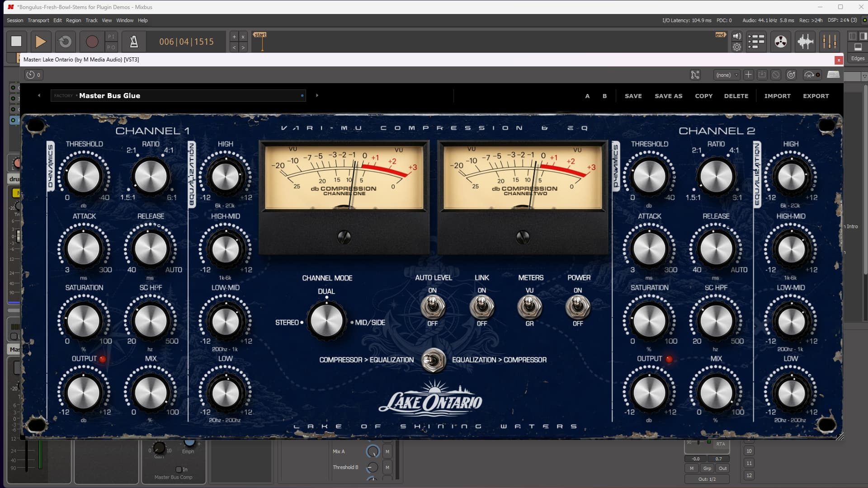Image resolution: width=868 pixels, height=488 pixels.
Task: Toggle Punch Out button
Action: [x=111, y=47]
